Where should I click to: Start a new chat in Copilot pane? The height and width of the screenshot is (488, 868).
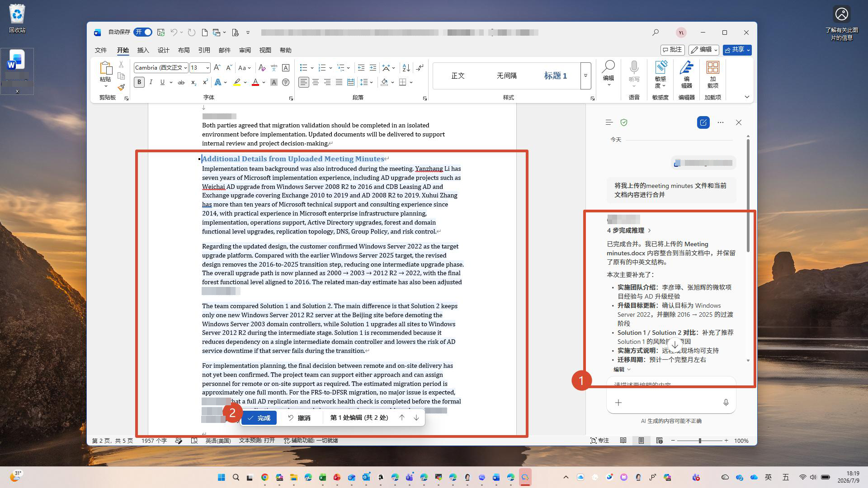click(x=703, y=122)
